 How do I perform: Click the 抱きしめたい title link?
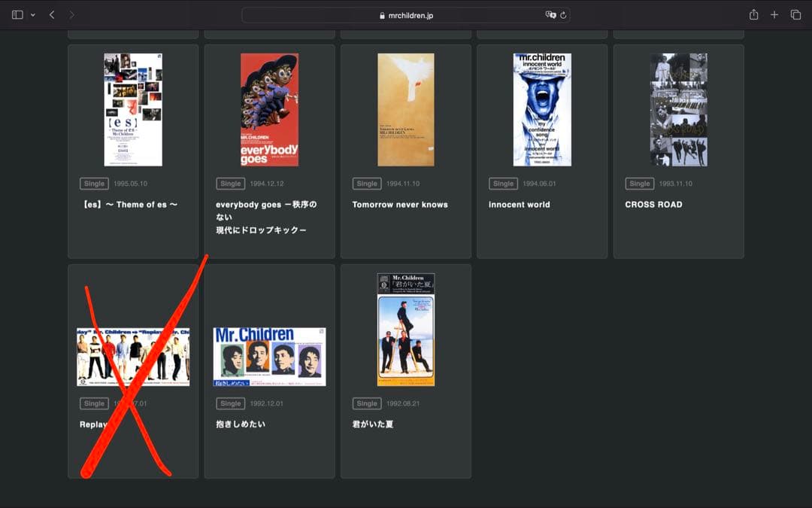[x=241, y=424]
